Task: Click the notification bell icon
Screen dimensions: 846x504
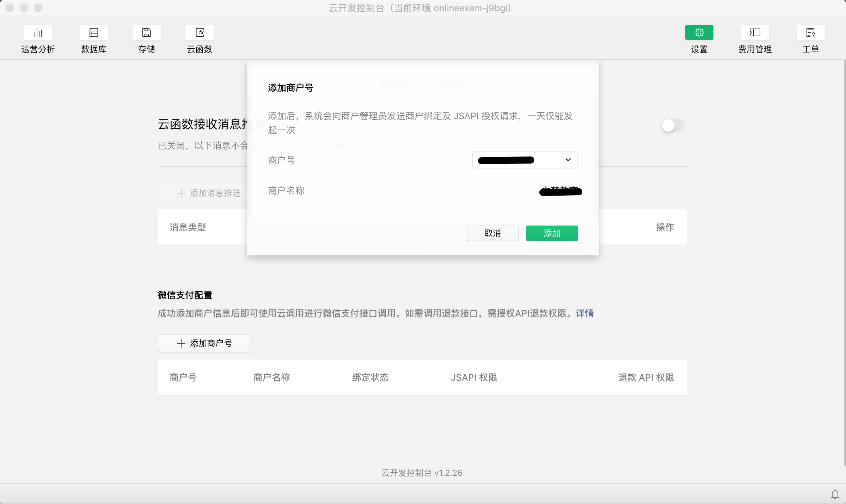Action: [x=835, y=494]
